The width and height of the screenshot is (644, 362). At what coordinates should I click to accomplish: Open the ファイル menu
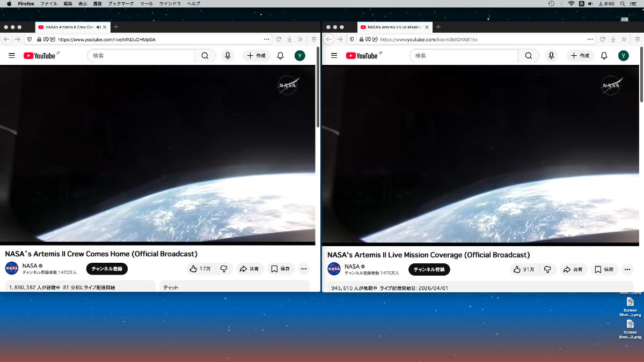49,4
